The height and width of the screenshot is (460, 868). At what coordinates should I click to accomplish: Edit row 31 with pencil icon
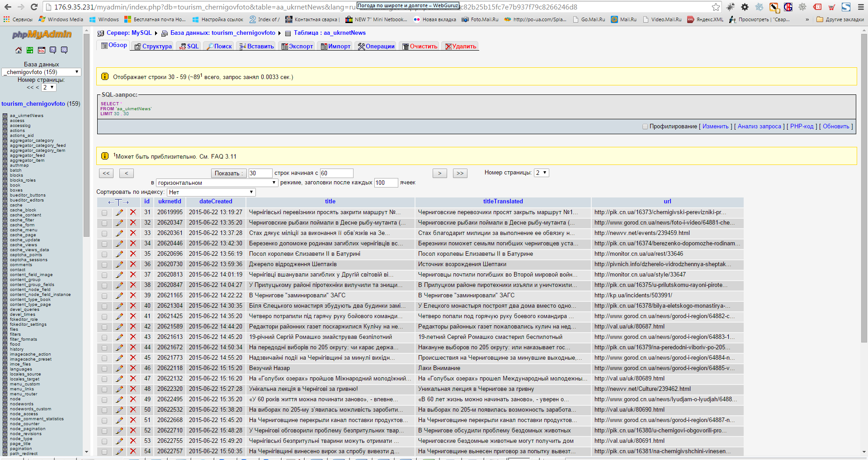[119, 212]
